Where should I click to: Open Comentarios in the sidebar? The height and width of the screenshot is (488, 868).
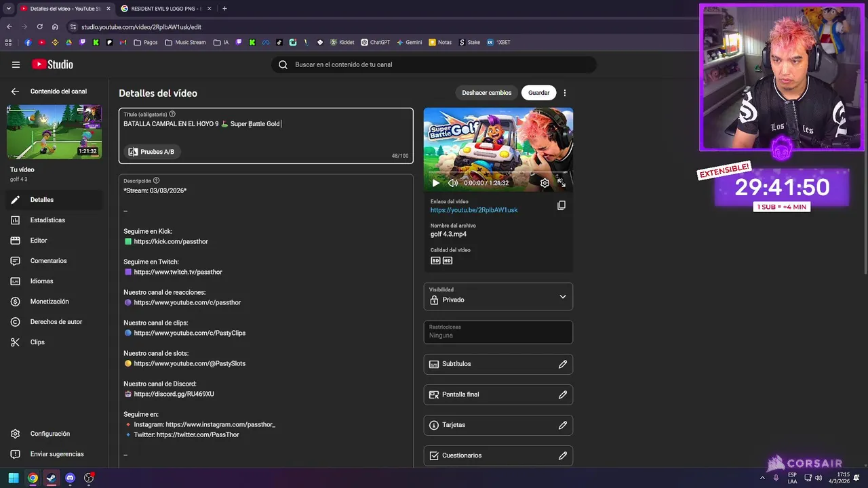pos(54,261)
